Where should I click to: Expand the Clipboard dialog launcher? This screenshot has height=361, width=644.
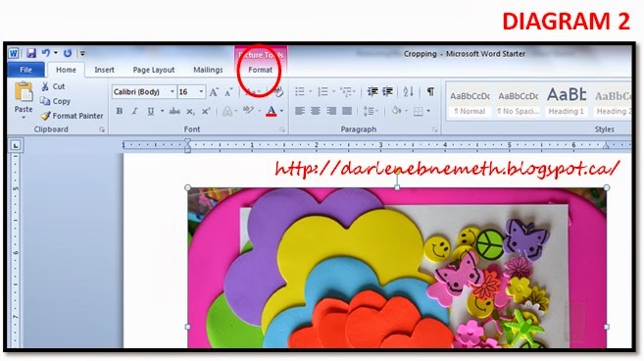coord(101,129)
